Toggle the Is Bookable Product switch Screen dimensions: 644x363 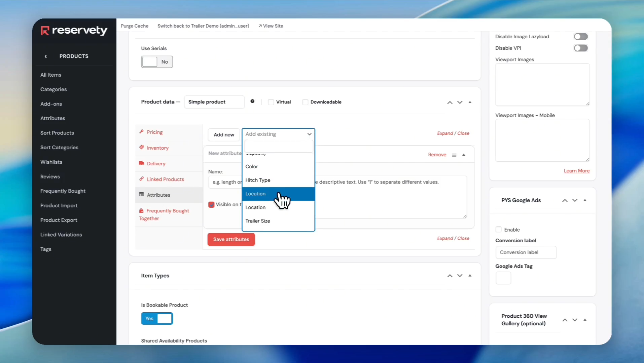(157, 319)
